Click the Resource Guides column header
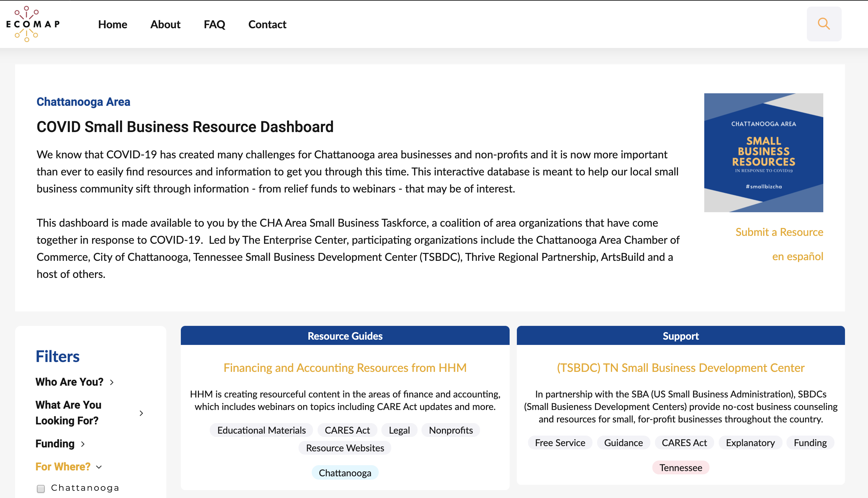 tap(345, 335)
